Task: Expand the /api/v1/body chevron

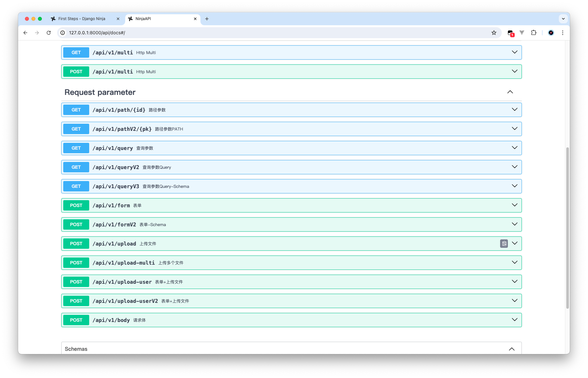Action: pos(515,320)
